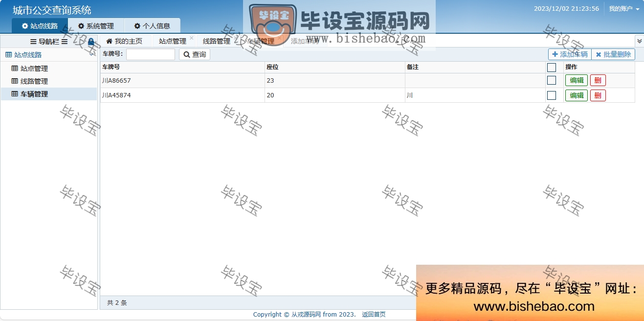Screen dimensions: 644x321
Task: Open the 系统管理 top navigation tab
Action: [x=96, y=26]
